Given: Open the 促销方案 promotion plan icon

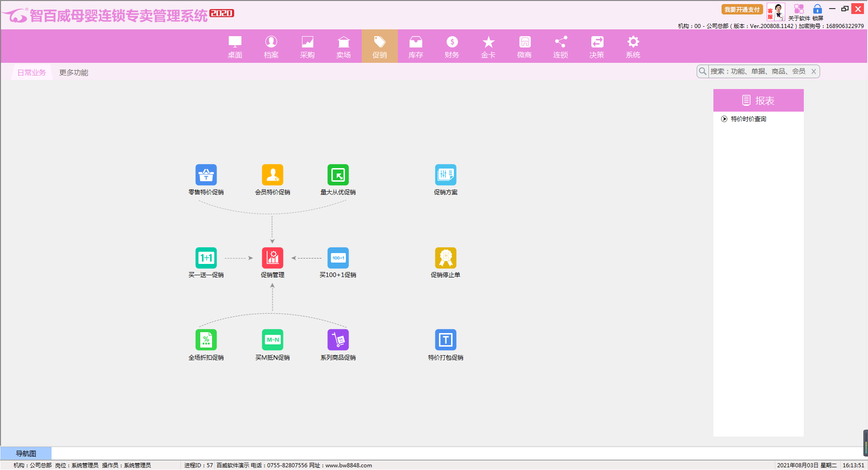Looking at the screenshot, I should (x=445, y=175).
